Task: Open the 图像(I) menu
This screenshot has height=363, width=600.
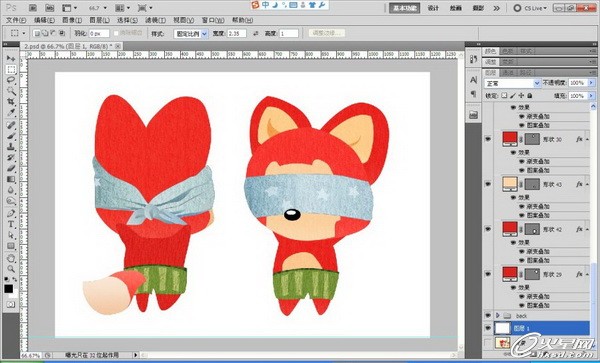Action: tap(72, 20)
